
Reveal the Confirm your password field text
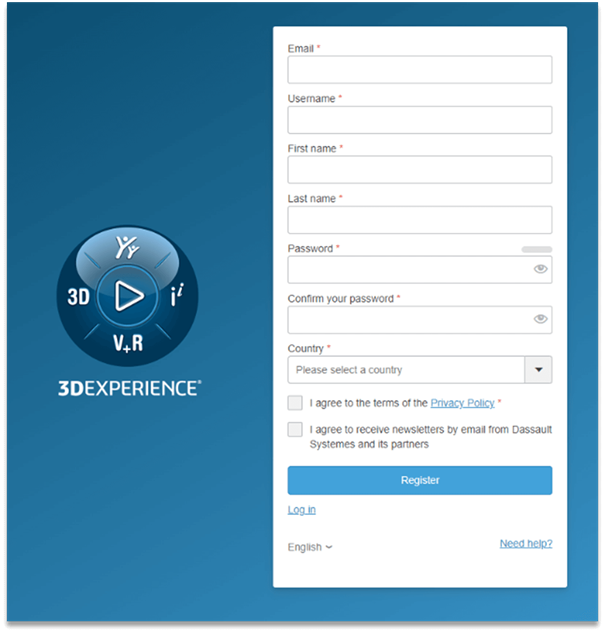point(540,319)
